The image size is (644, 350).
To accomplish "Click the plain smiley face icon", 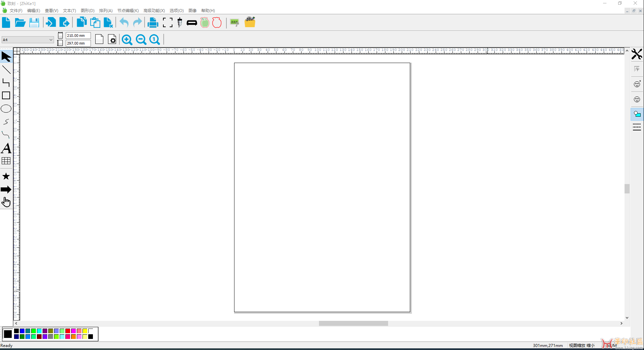I will (x=637, y=99).
